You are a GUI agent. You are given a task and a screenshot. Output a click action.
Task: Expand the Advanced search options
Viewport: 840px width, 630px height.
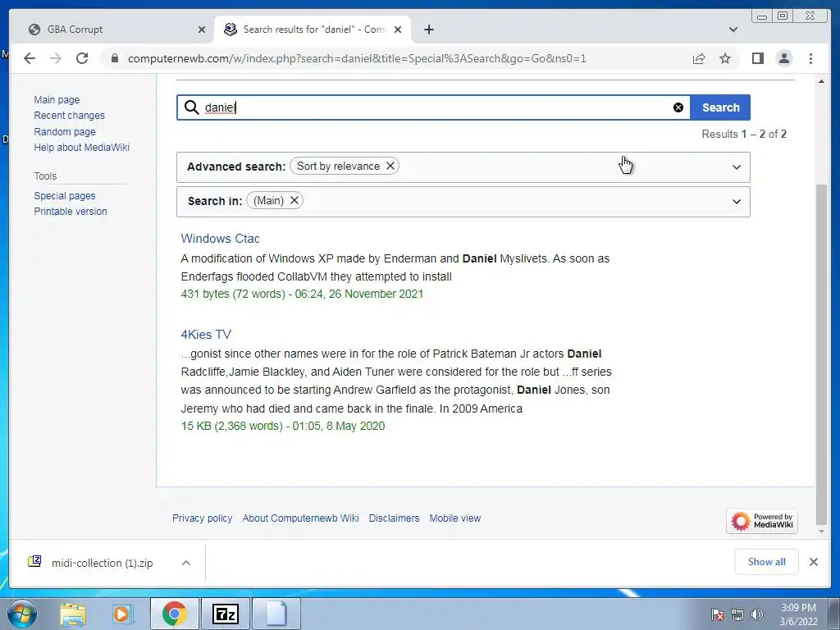737,167
